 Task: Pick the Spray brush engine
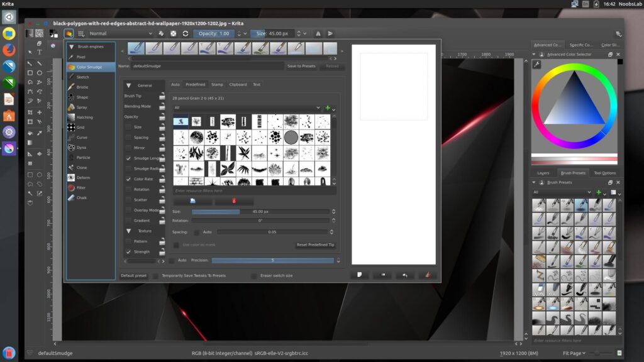point(82,107)
